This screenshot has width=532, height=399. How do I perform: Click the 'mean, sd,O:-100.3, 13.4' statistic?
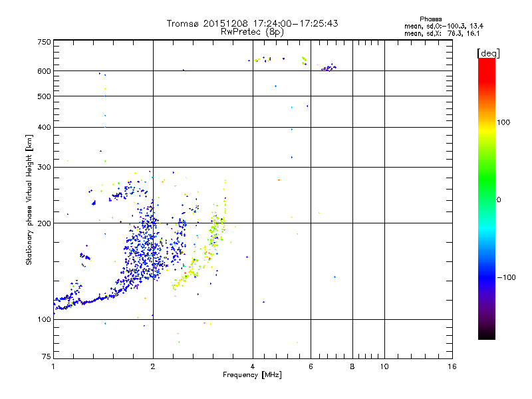coord(444,26)
